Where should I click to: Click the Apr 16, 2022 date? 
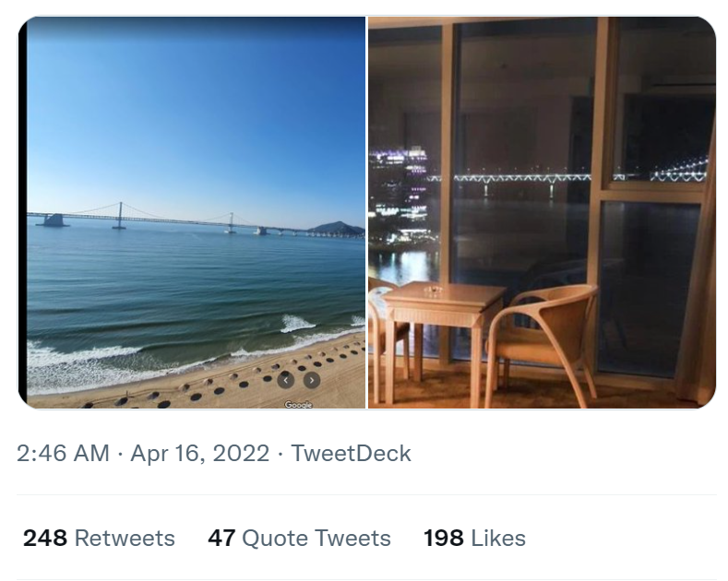point(200,454)
